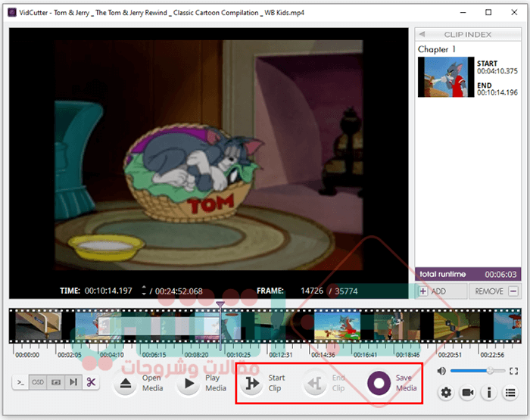Click the timeline thumbnail above 00:14:36

337,325
